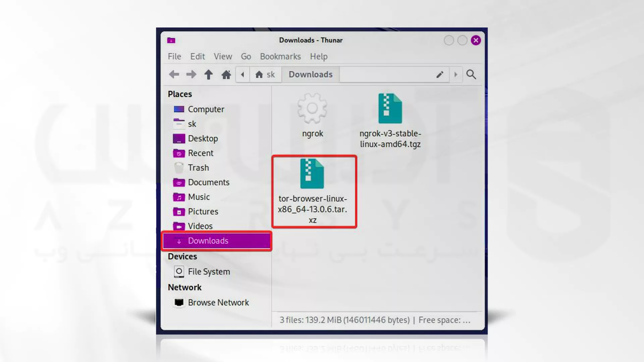Open the File menu
Viewport: 644px width, 362px height.
(174, 56)
